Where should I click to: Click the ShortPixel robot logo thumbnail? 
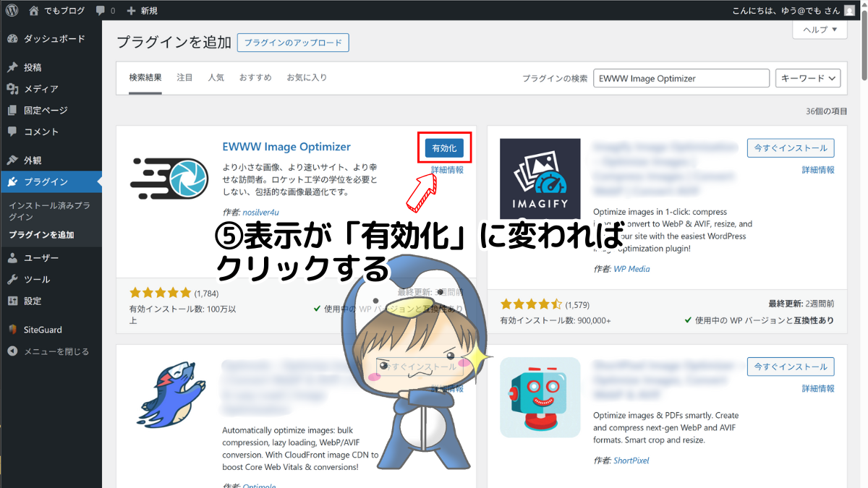pyautogui.click(x=540, y=398)
